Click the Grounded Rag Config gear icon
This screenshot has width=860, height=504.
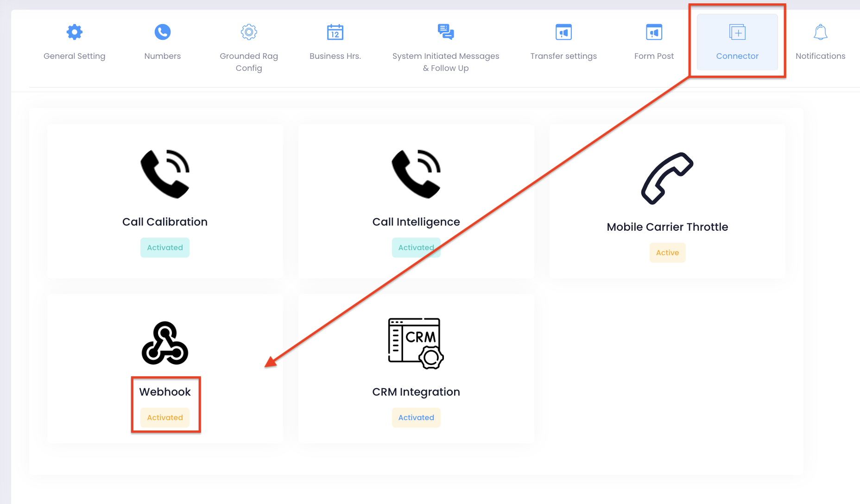[249, 32]
